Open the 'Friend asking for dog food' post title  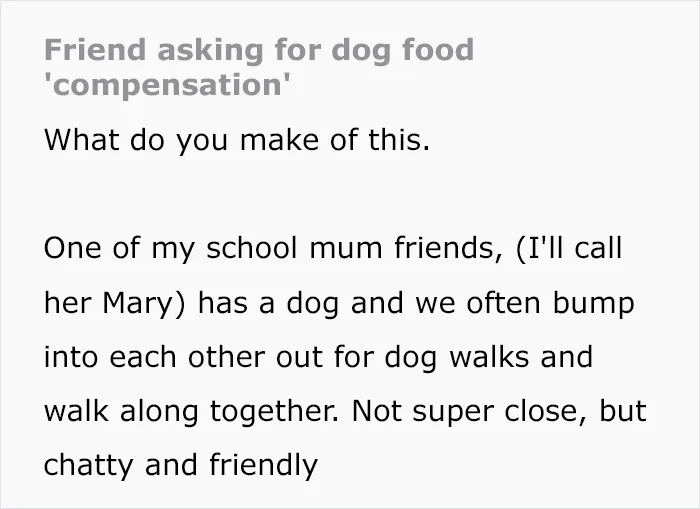click(259, 67)
